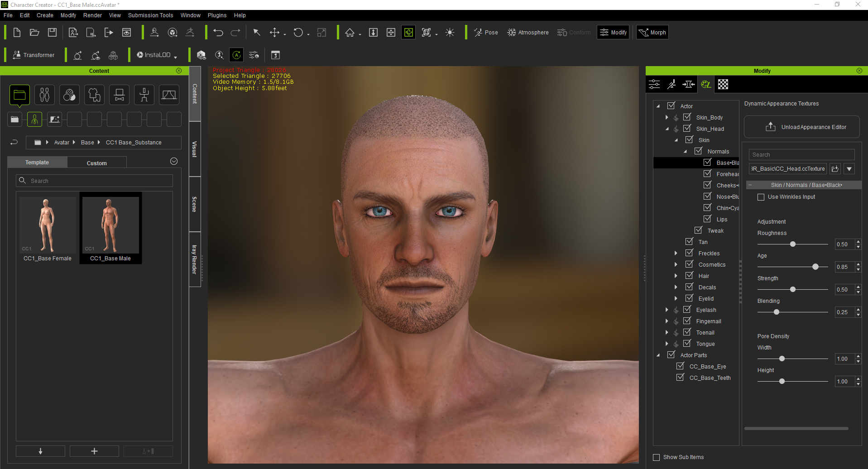
Task: Toggle the Lips normals checkbox
Action: [707, 219]
